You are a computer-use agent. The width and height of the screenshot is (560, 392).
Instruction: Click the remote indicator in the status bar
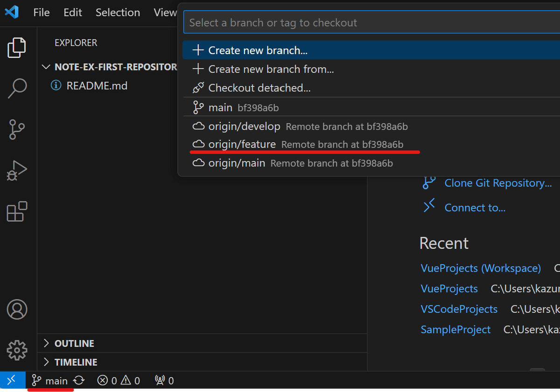tap(12, 380)
